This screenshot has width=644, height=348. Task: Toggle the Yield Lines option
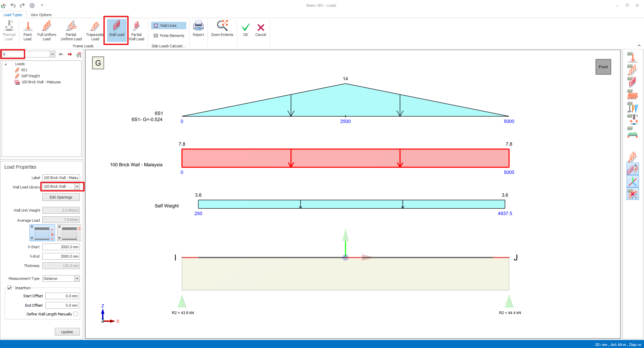[169, 26]
